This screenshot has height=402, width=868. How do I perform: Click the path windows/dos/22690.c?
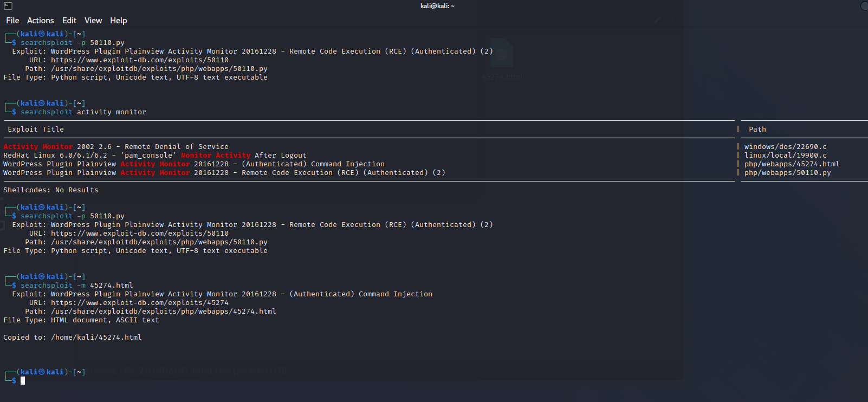pos(786,147)
